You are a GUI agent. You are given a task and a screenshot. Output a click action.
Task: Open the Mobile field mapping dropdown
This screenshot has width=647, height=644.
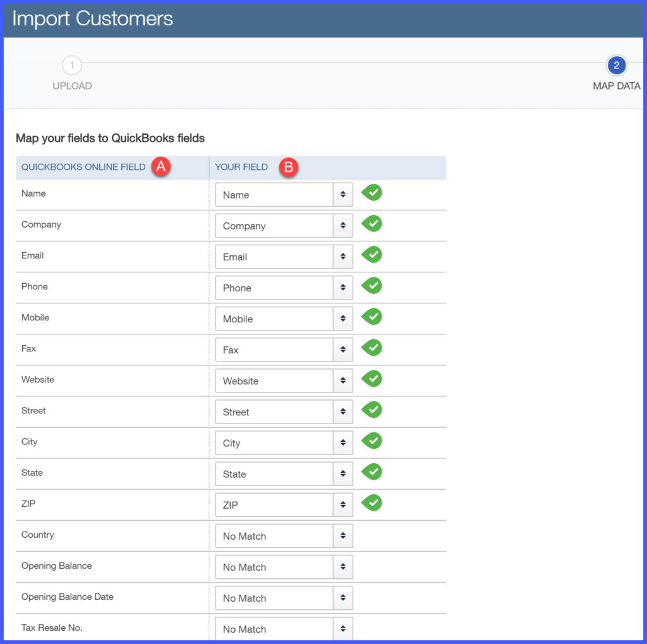click(284, 319)
